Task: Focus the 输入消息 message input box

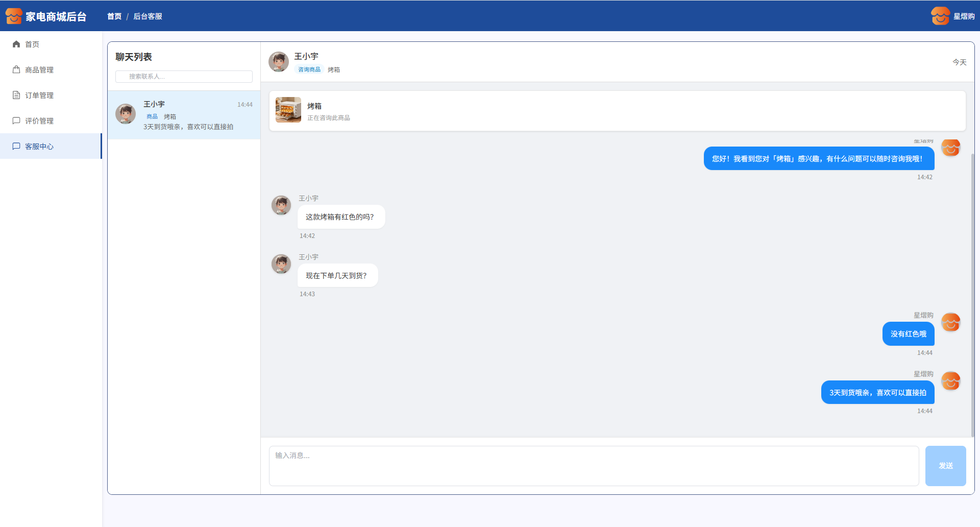Action: 594,466
